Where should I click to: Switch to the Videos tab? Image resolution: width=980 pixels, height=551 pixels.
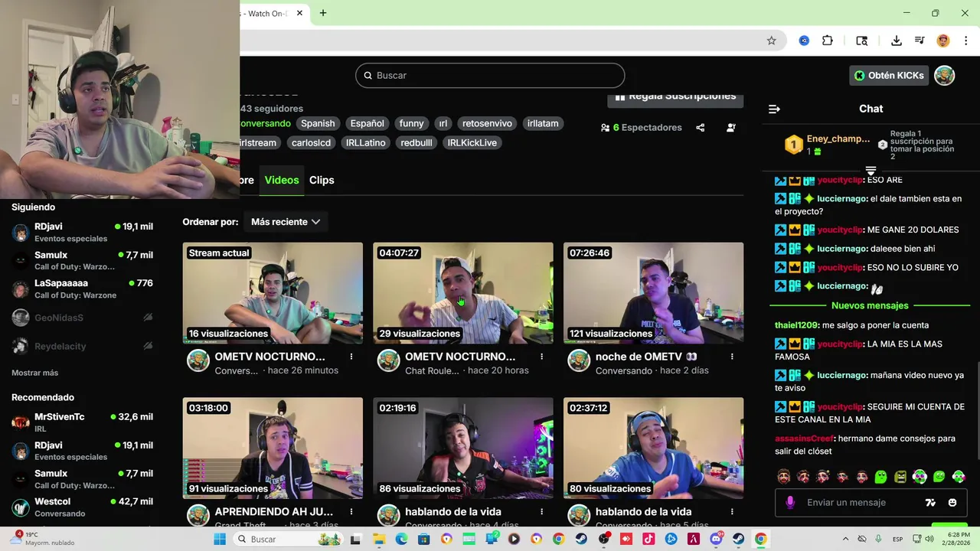coord(282,180)
